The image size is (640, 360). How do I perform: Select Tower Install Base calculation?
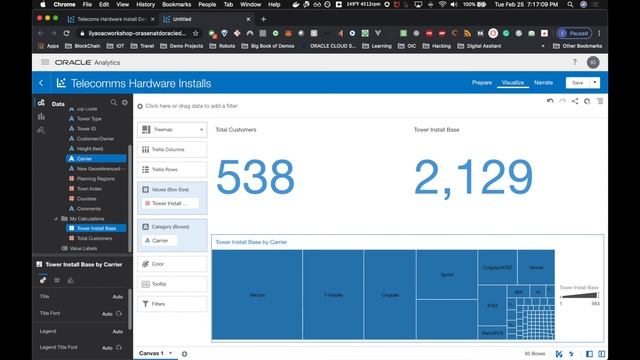[x=96, y=228]
